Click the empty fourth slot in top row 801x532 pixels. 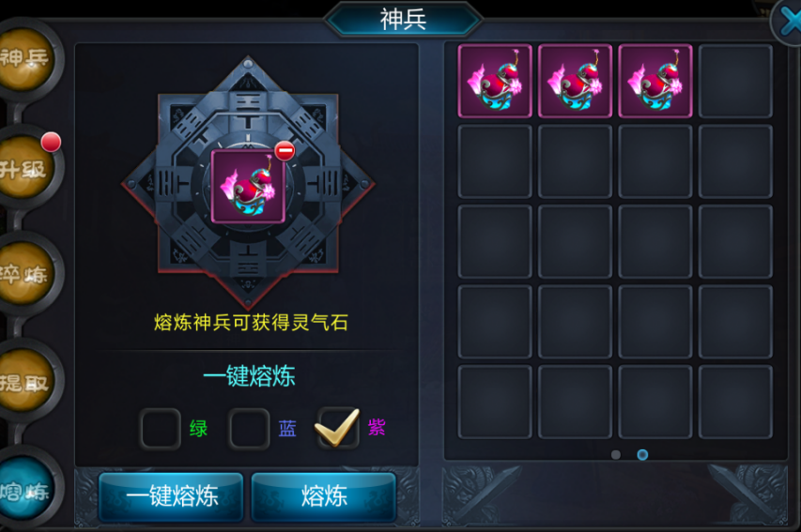(x=735, y=81)
